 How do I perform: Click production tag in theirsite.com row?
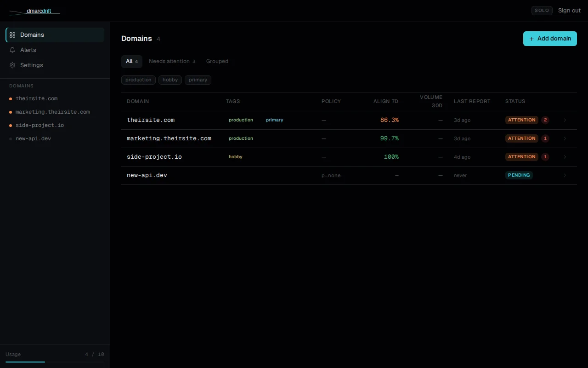click(x=241, y=120)
